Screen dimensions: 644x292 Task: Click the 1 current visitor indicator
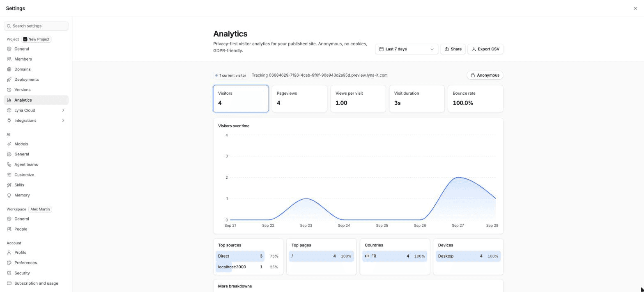(230, 75)
